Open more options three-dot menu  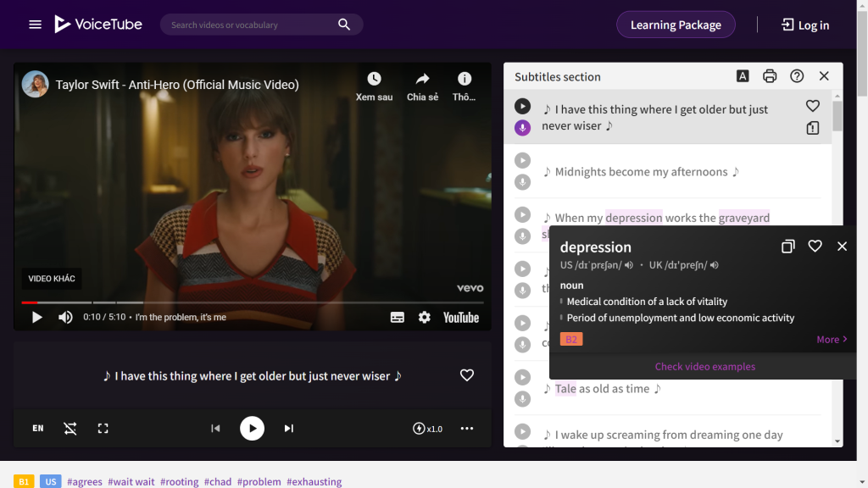tap(467, 428)
